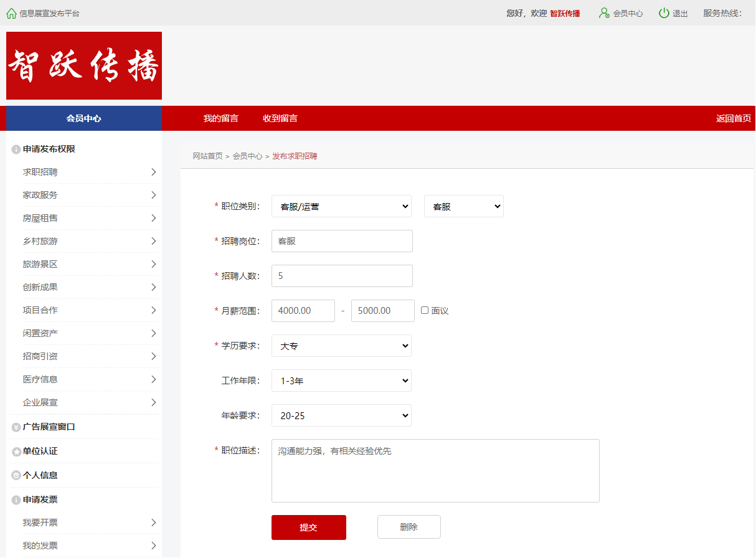Open the 客服 sub-category dropdown
The height and width of the screenshot is (558, 756).
464,206
